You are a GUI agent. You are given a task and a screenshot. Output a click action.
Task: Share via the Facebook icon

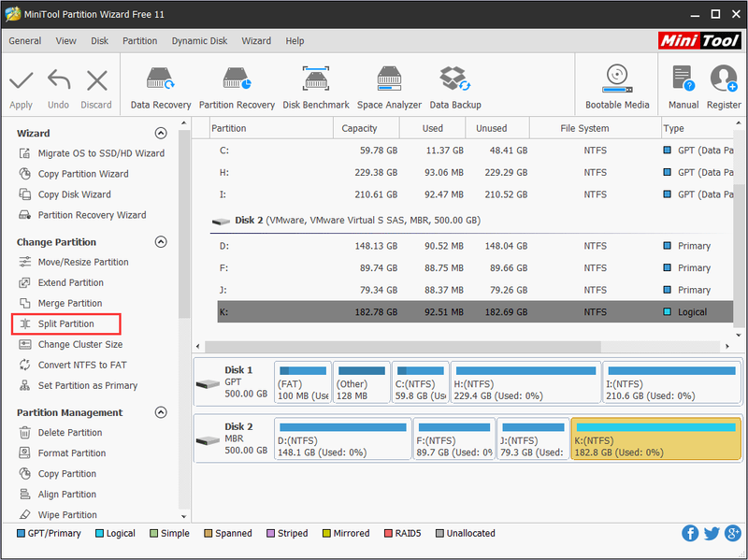690,533
